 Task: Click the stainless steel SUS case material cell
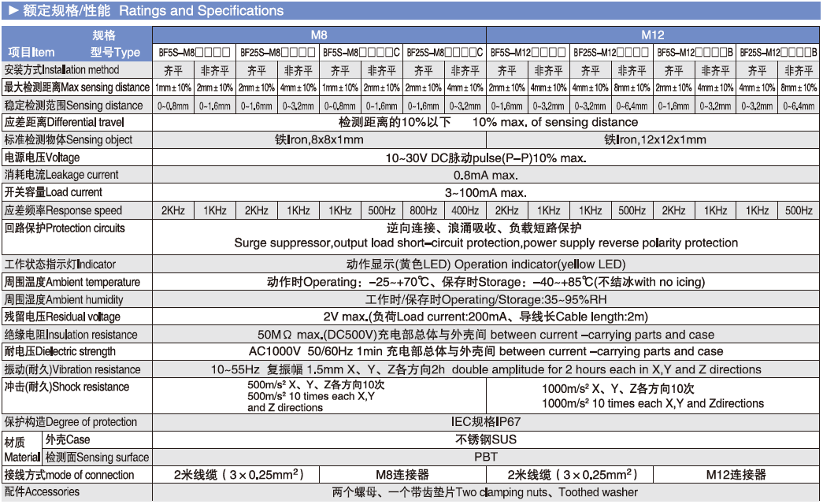coord(485,439)
